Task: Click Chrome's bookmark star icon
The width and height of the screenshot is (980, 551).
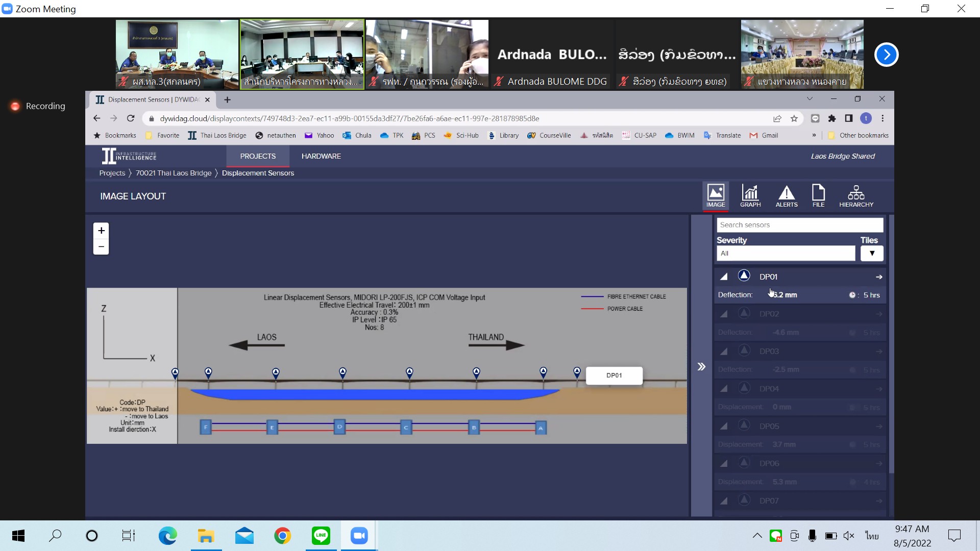Action: click(794, 118)
